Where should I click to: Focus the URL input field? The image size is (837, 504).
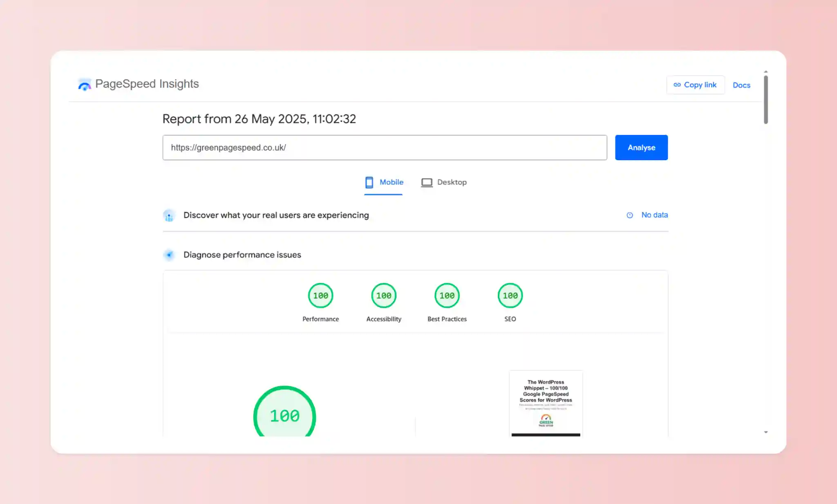(x=384, y=148)
